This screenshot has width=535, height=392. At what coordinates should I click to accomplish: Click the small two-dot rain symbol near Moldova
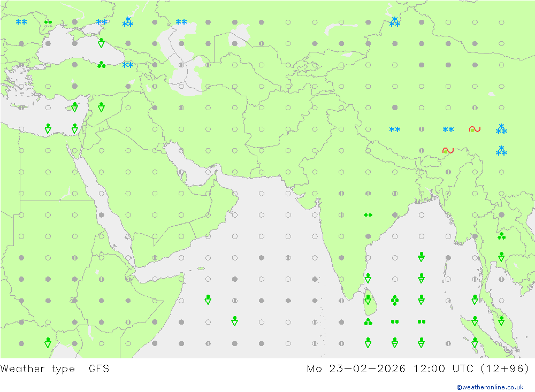pyautogui.click(x=48, y=22)
